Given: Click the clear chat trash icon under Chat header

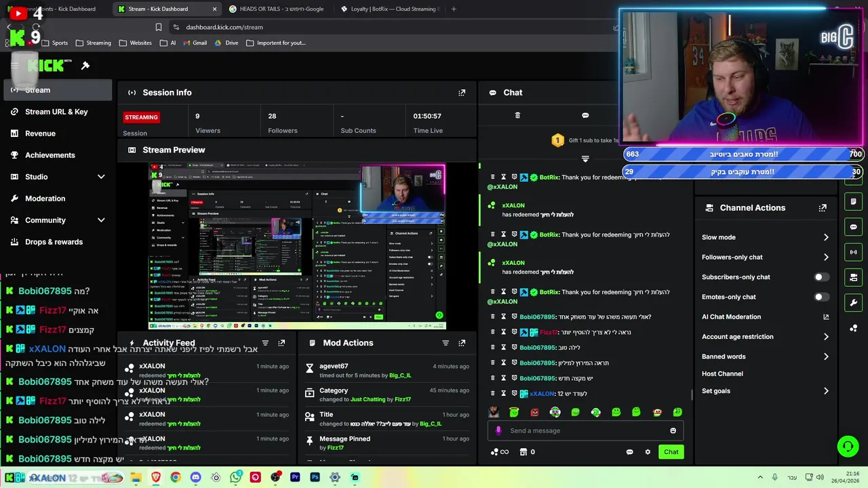Looking at the screenshot, I should coord(517,115).
